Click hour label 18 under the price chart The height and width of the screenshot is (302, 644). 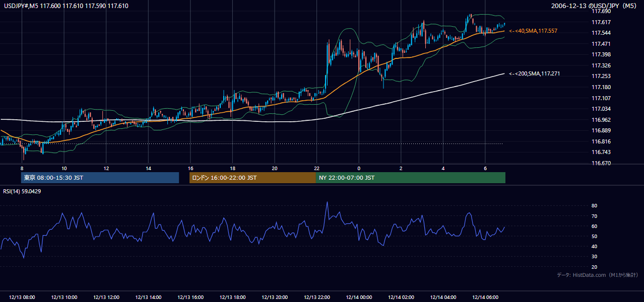pos(232,168)
